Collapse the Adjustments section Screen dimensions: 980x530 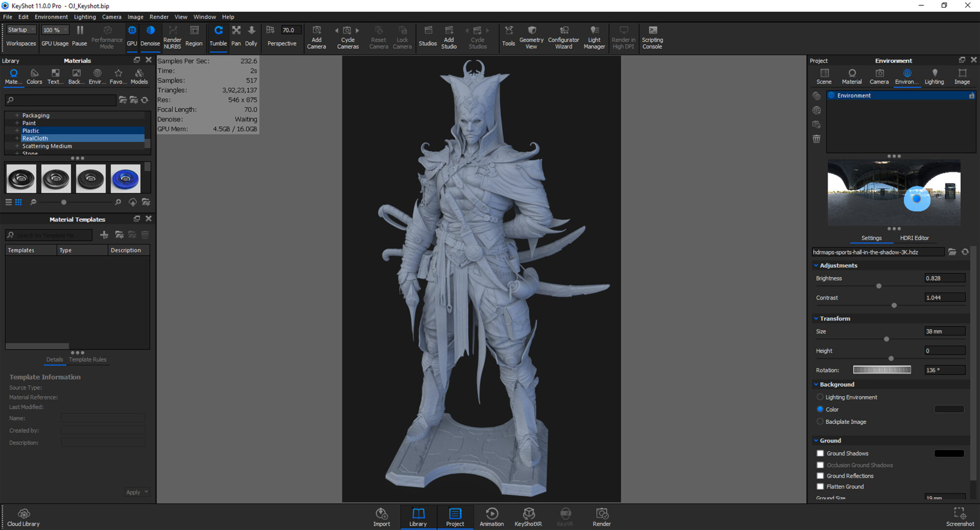816,265
